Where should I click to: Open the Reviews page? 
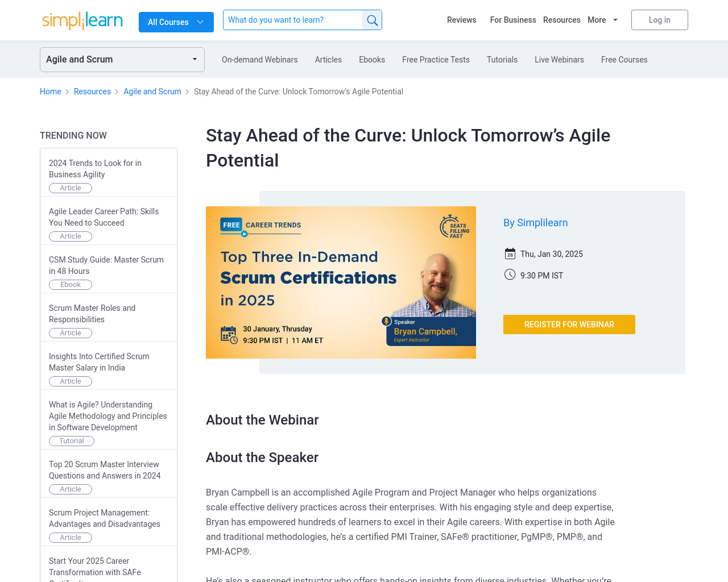coord(461,20)
